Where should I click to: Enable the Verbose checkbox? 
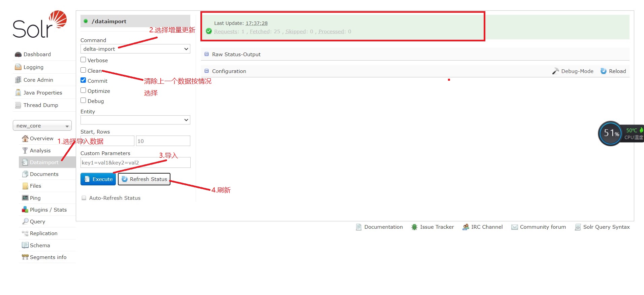coord(83,60)
